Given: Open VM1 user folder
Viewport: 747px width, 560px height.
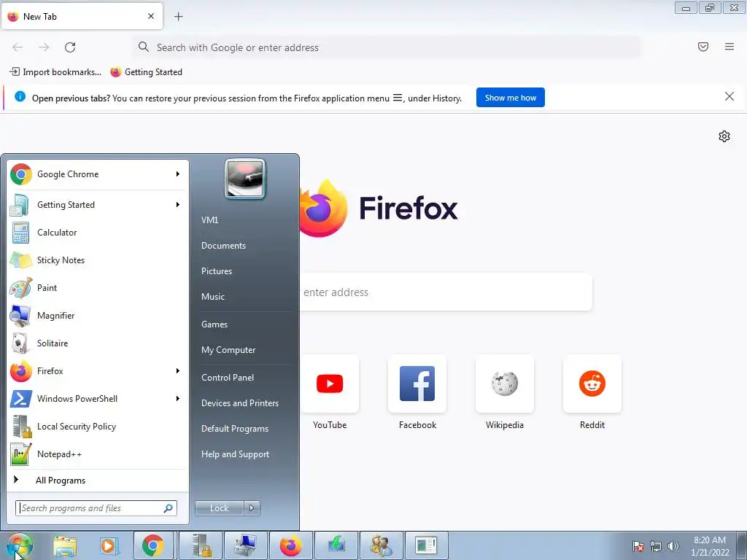Looking at the screenshot, I should pyautogui.click(x=209, y=220).
